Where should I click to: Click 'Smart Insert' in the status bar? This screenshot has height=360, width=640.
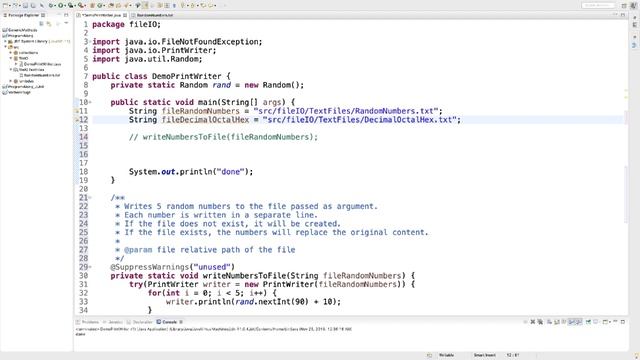(x=484, y=356)
